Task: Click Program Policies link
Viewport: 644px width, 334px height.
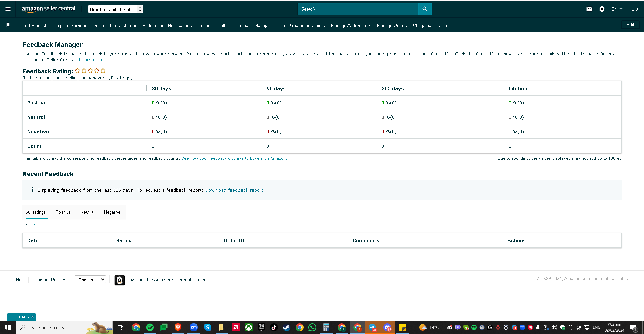Action: pos(50,280)
